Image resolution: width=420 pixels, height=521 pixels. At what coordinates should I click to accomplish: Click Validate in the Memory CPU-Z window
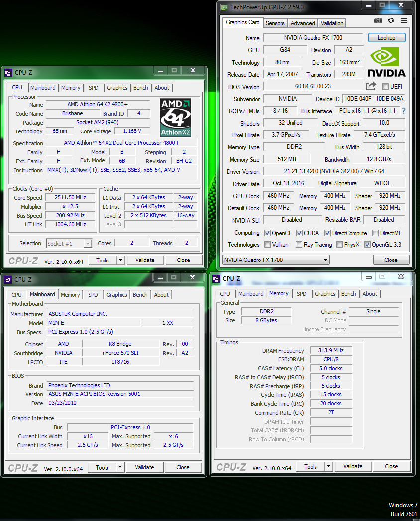click(x=353, y=466)
